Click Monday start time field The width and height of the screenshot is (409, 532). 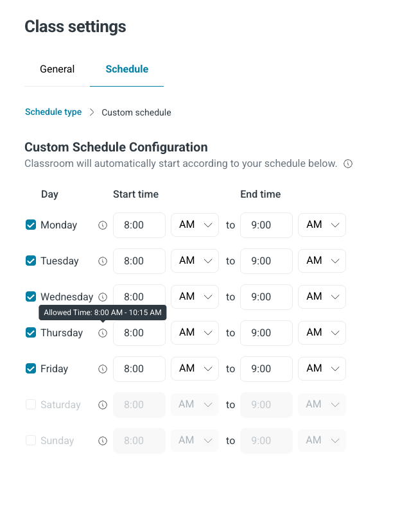(x=139, y=225)
